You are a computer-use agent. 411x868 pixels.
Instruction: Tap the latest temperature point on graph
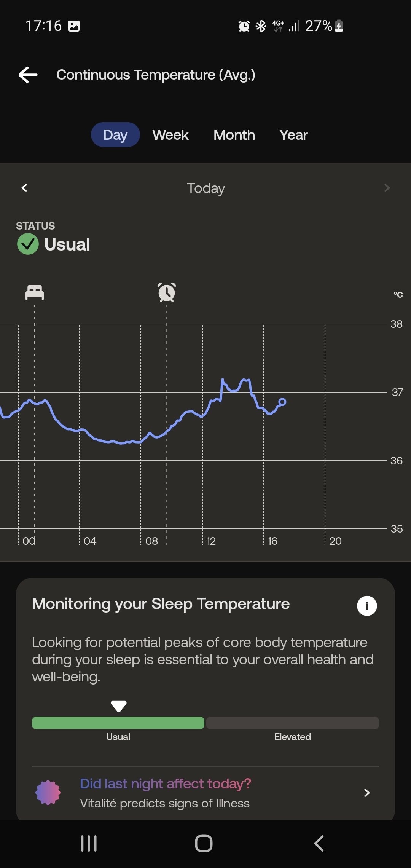[282, 402]
